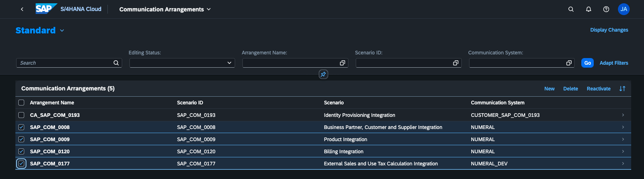Click Business Partner, Customer and Supplier Integration cell
Viewport: 644px width, 179px height.
pos(383,127)
